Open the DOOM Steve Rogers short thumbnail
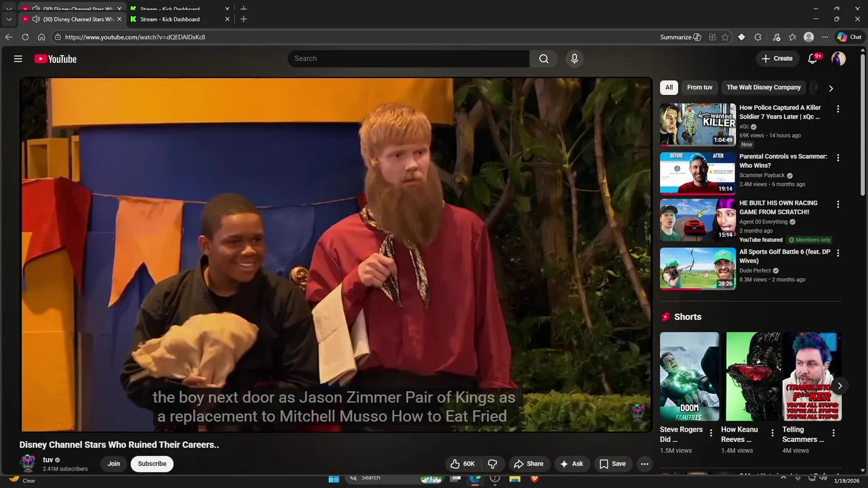This screenshot has width=868, height=488. click(x=690, y=376)
